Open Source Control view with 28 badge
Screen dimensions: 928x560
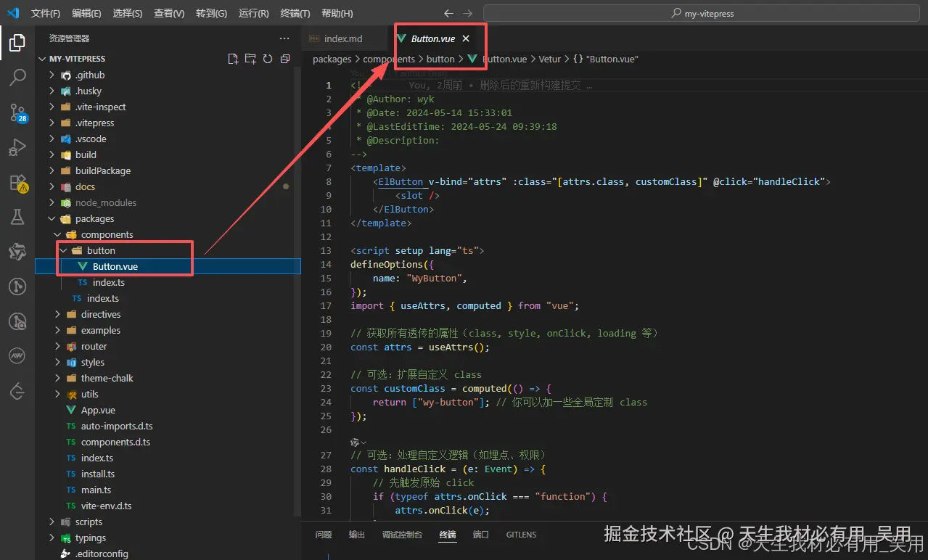click(17, 112)
